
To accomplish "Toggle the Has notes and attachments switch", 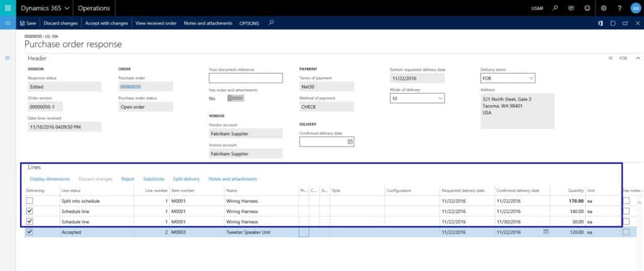I will 236,98.
